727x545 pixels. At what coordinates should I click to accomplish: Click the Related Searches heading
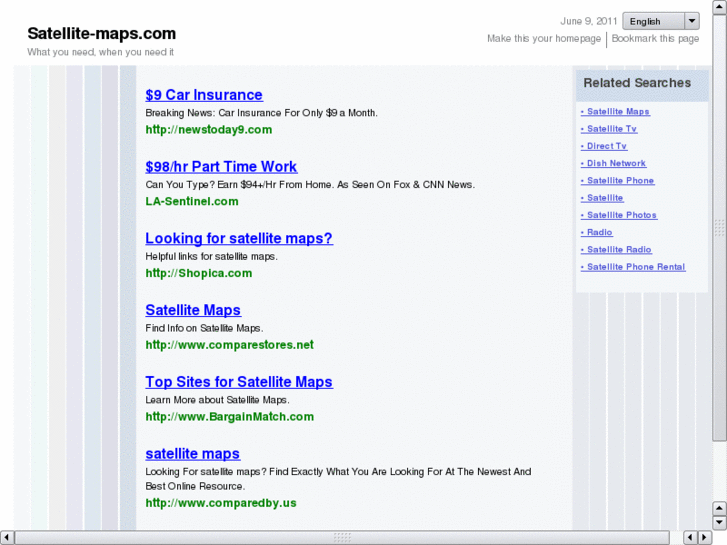click(637, 83)
